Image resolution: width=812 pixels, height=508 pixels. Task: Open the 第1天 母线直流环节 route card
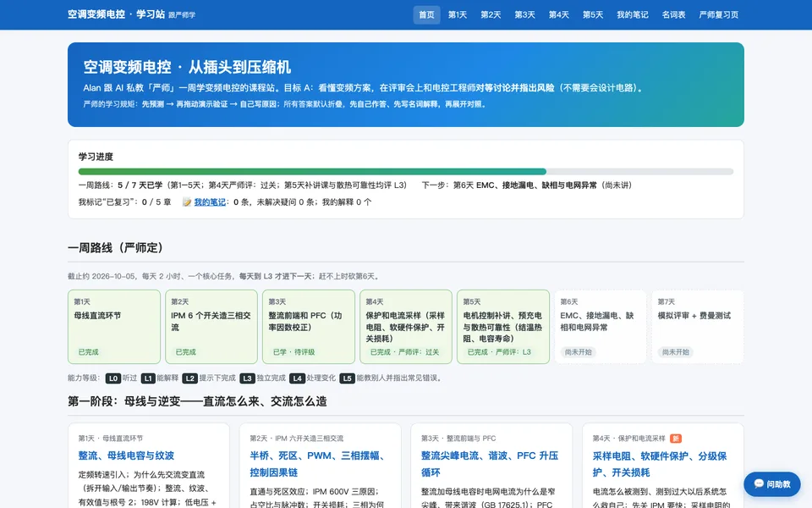tap(114, 327)
